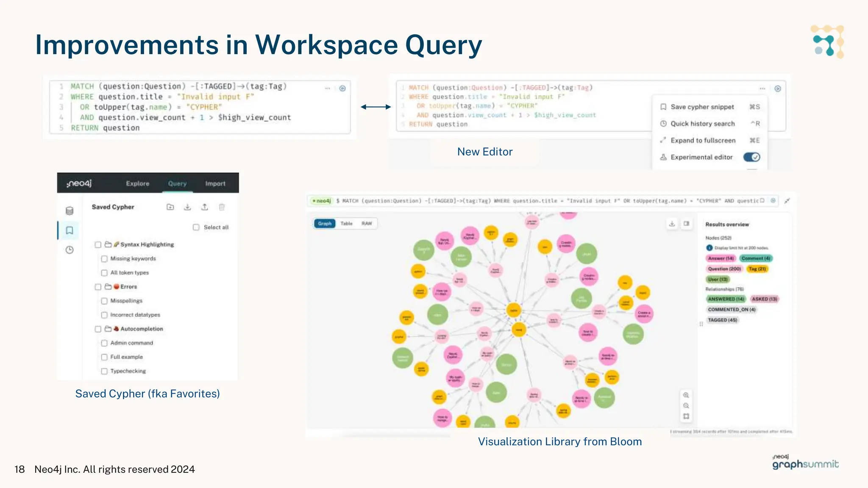Click the Comment (4) node label
868x488 pixels.
click(x=756, y=258)
